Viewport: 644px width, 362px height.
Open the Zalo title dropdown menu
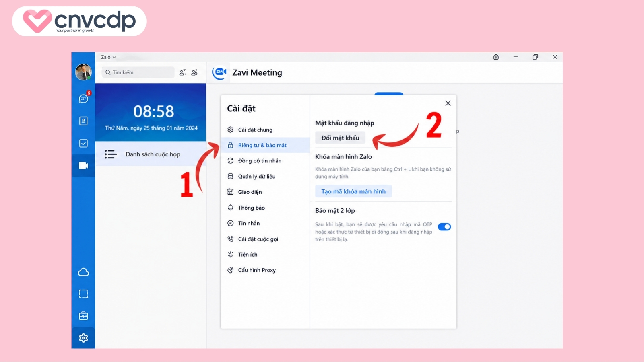click(x=108, y=57)
